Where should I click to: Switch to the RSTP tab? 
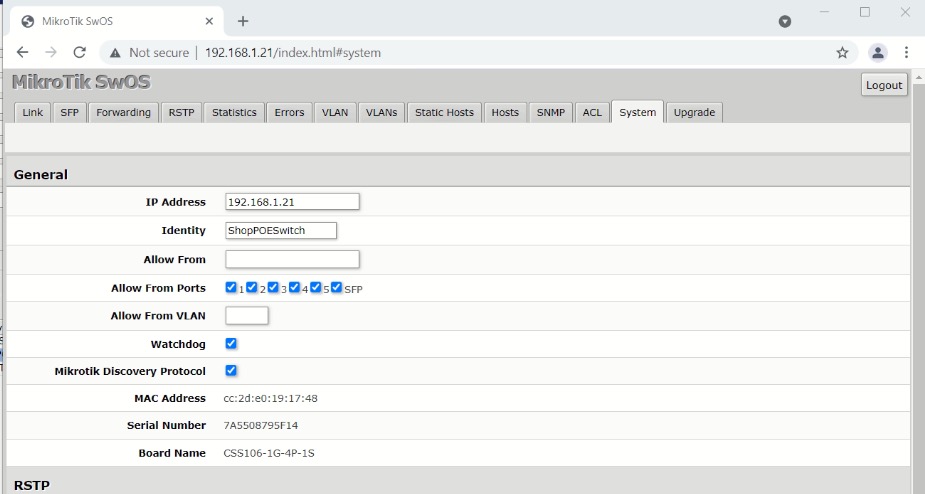(181, 112)
